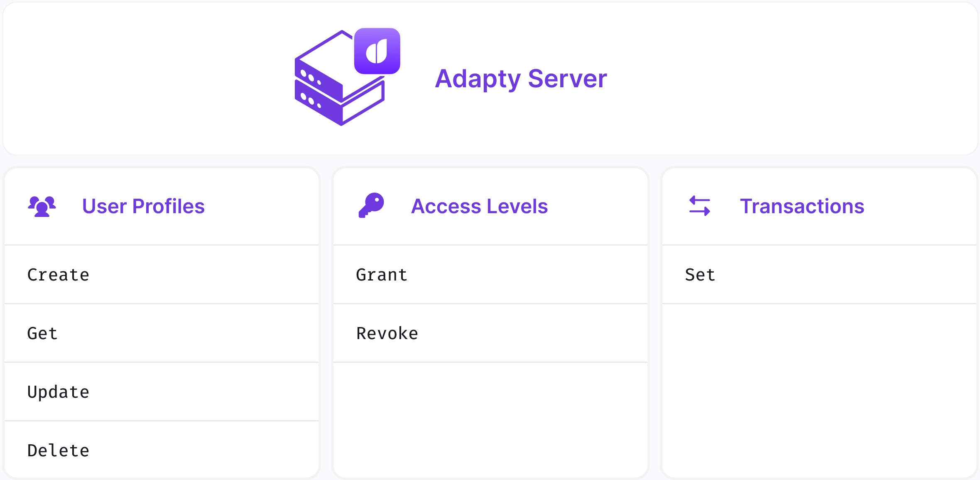This screenshot has height=480, width=980.
Task: Click the User Profiles people icon
Action: 42,206
